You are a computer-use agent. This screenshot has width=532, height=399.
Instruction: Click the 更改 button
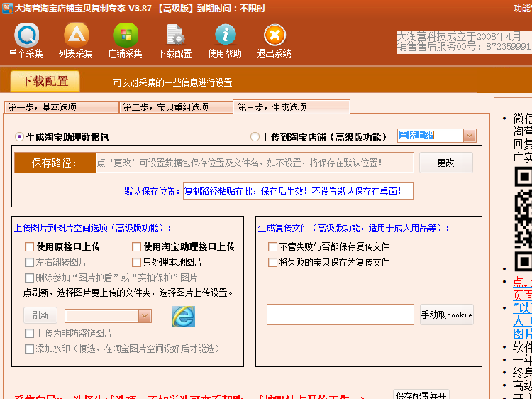446,163
